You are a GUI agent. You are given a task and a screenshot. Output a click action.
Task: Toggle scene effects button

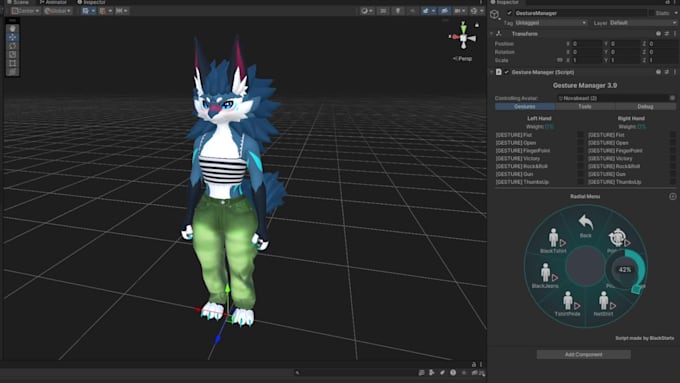[428, 11]
